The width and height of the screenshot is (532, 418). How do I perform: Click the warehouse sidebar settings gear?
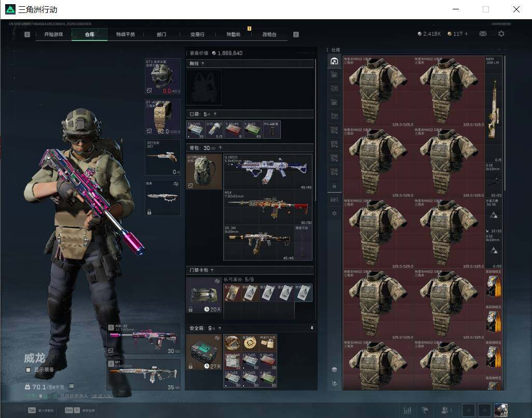coord(334,213)
